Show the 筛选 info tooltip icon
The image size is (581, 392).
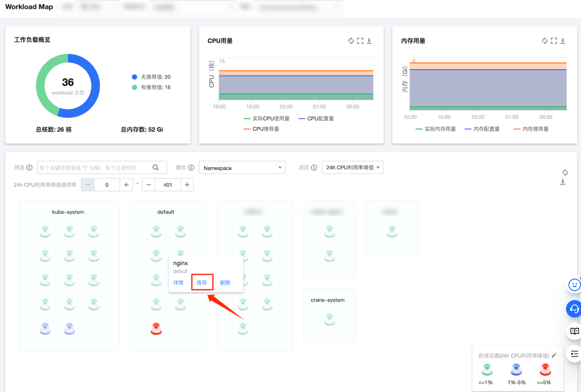pyautogui.click(x=29, y=168)
